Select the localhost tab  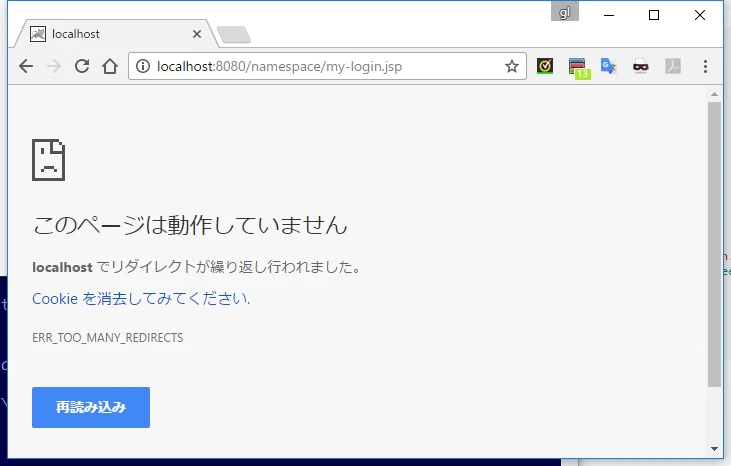click(117, 34)
